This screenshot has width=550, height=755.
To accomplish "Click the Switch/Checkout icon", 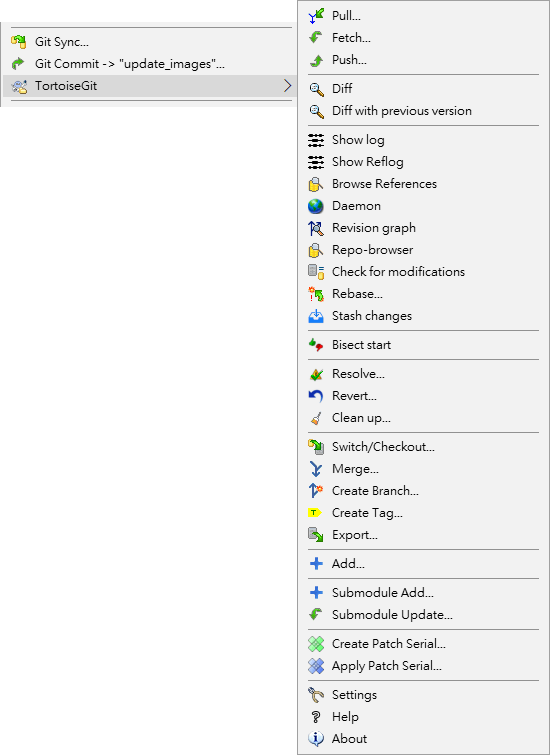I will (316, 447).
